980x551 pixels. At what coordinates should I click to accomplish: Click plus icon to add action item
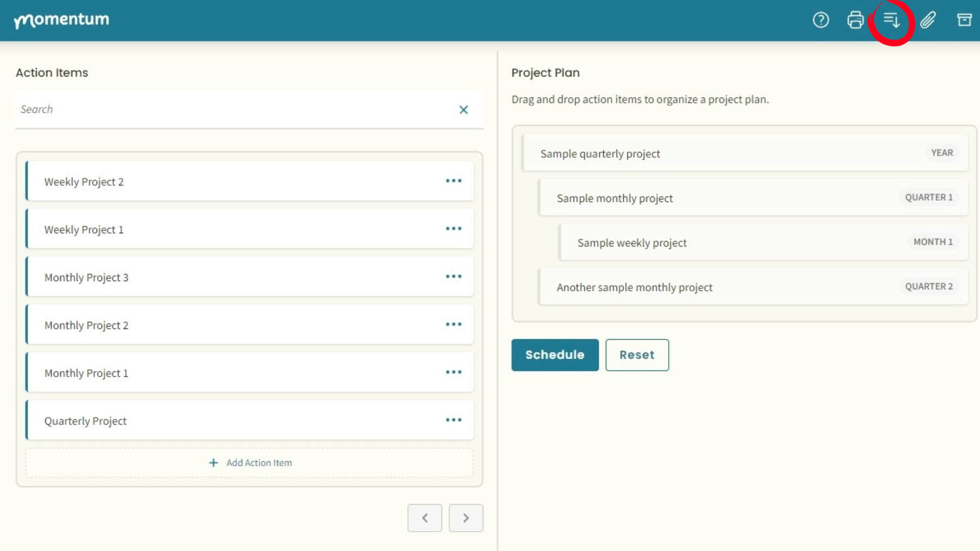(213, 463)
